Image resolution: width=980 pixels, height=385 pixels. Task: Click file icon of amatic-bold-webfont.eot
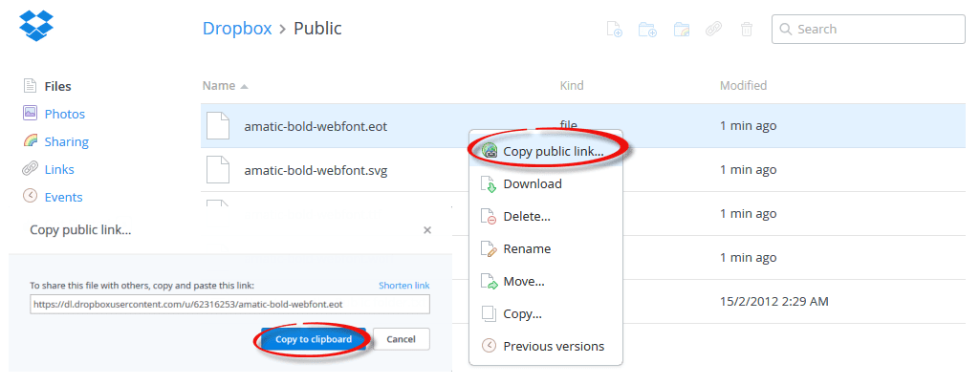click(218, 125)
